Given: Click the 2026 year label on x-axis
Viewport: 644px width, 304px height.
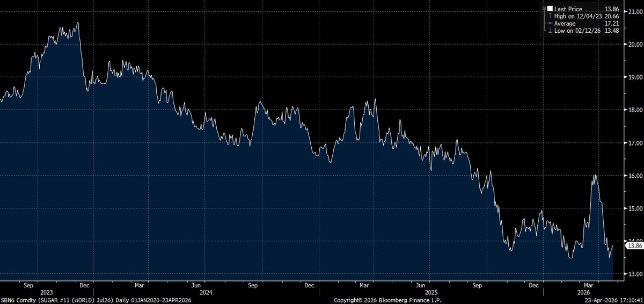Looking at the screenshot, I should [x=583, y=293].
